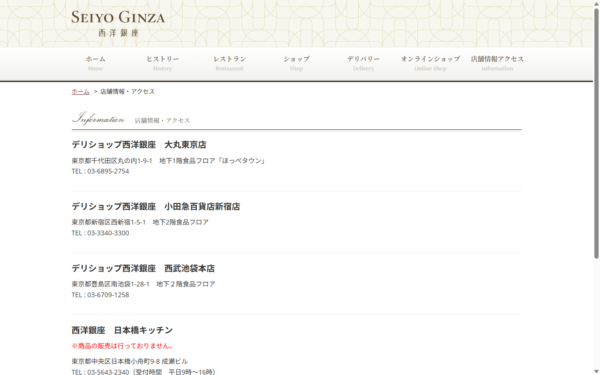Click phone number 03-6895-2754
Screen dimensions: 600x375
click(x=108, y=171)
